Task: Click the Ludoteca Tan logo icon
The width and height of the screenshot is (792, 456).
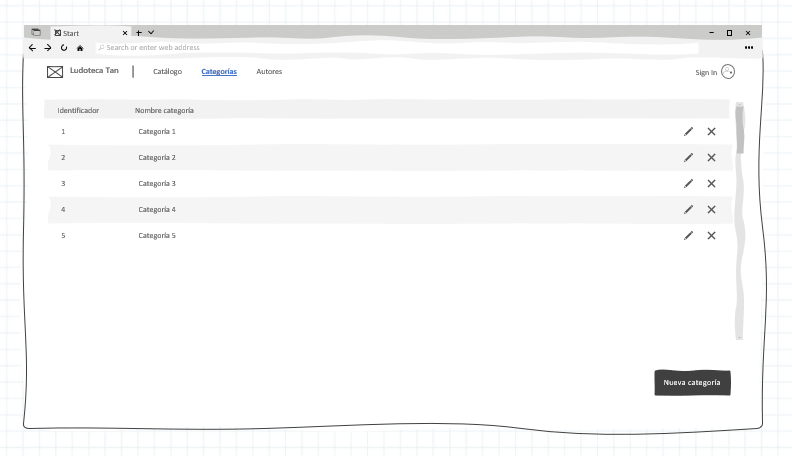Action: 55,71
